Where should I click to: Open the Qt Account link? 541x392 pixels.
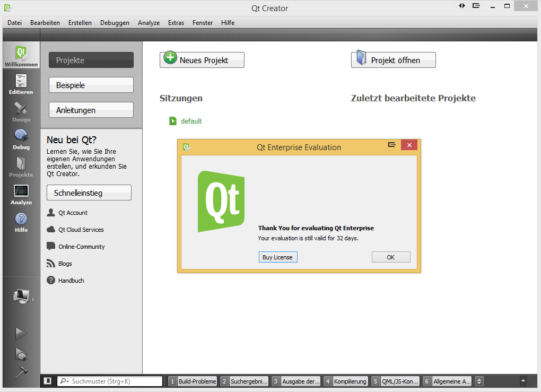(x=73, y=213)
